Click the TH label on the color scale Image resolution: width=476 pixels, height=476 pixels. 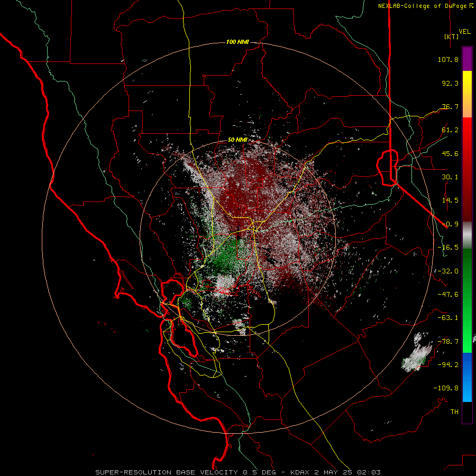454,412
